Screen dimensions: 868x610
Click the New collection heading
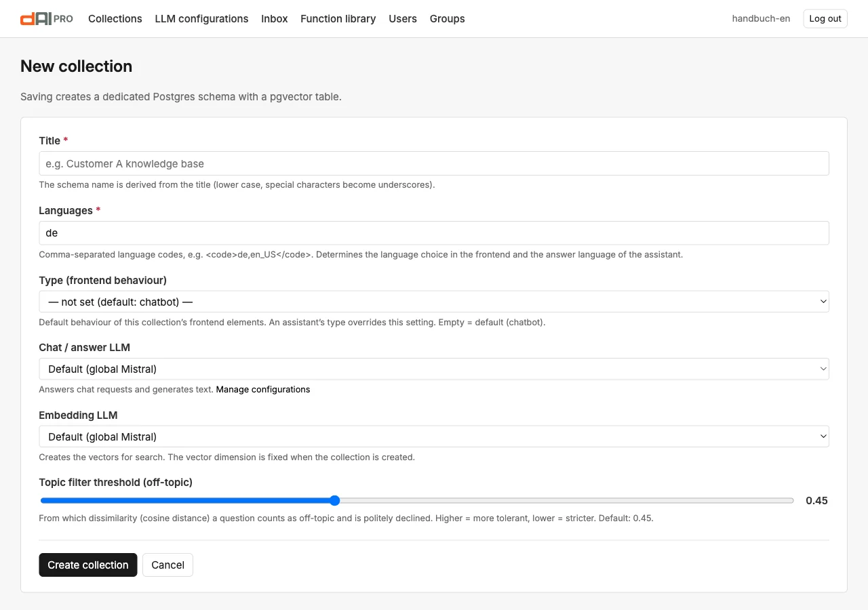coord(77,66)
